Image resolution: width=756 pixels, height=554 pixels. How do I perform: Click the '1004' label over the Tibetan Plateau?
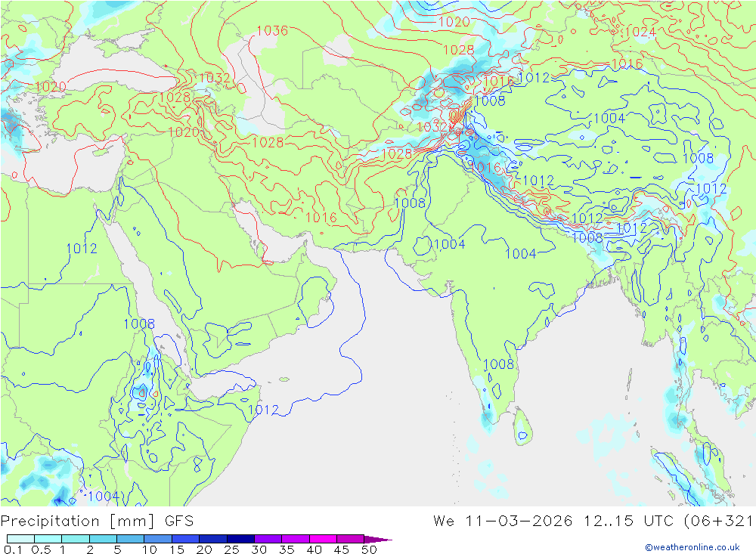[609, 118]
